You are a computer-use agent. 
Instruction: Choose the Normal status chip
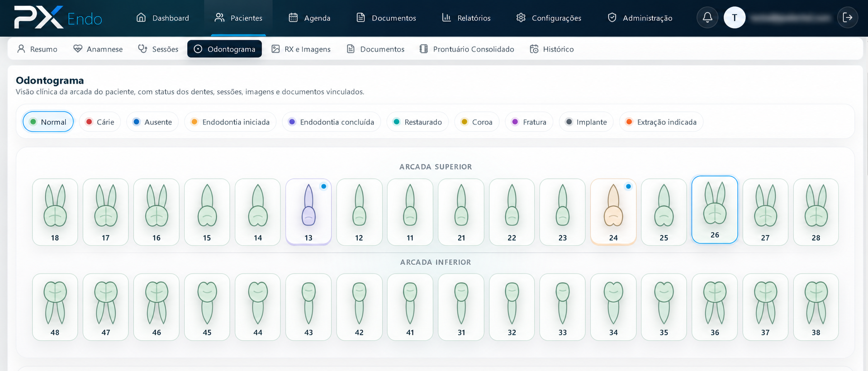coord(48,122)
